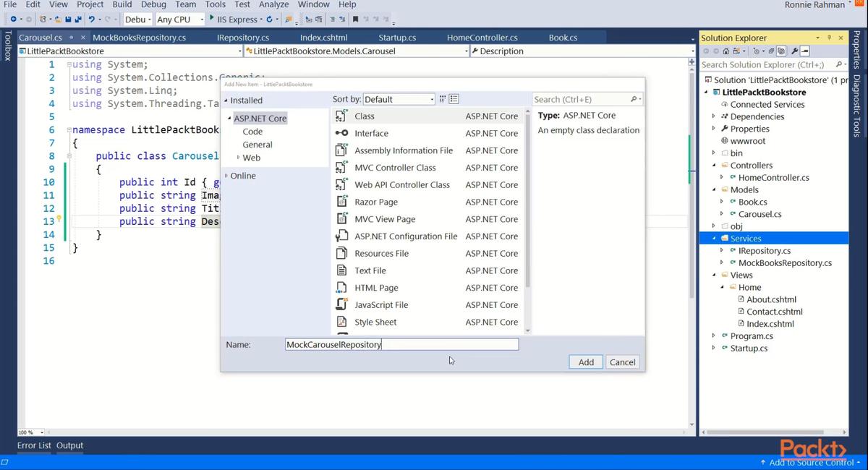This screenshot has width=868, height=470.
Task: Open the Analyze menu
Action: tap(273, 4)
